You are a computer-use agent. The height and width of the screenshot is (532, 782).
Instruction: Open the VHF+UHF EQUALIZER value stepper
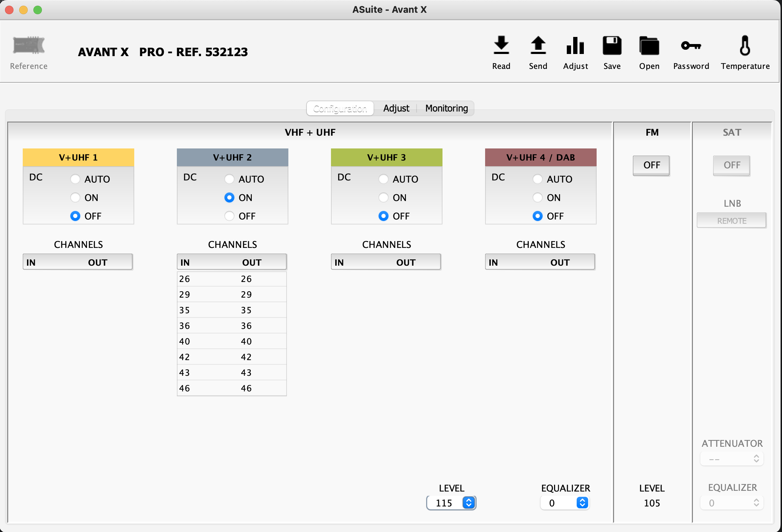[582, 503]
